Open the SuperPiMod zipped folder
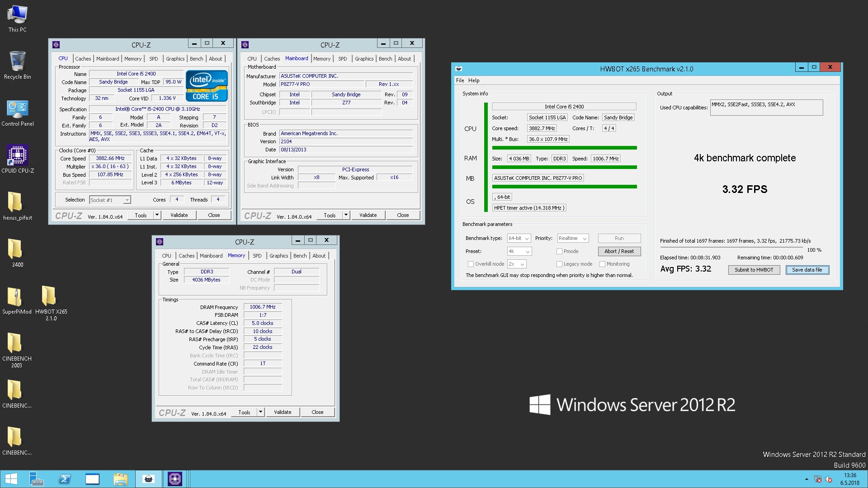Viewport: 868px width, 488px height. click(x=16, y=300)
